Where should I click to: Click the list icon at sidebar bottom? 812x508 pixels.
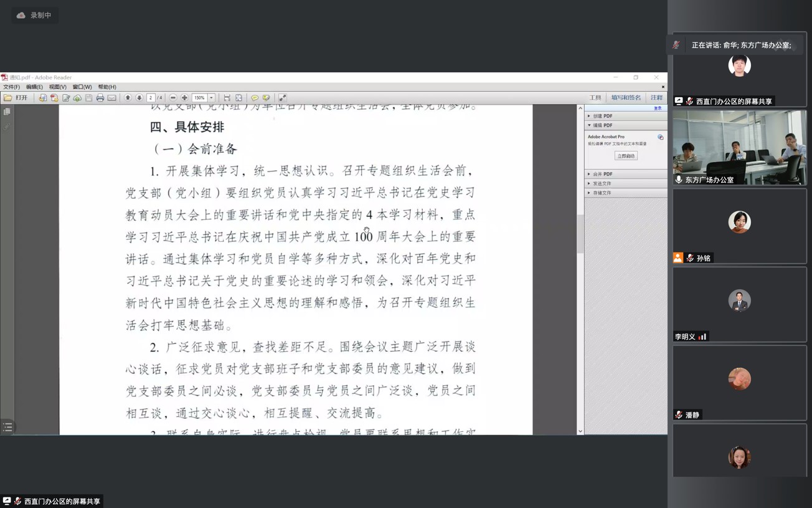click(7, 428)
